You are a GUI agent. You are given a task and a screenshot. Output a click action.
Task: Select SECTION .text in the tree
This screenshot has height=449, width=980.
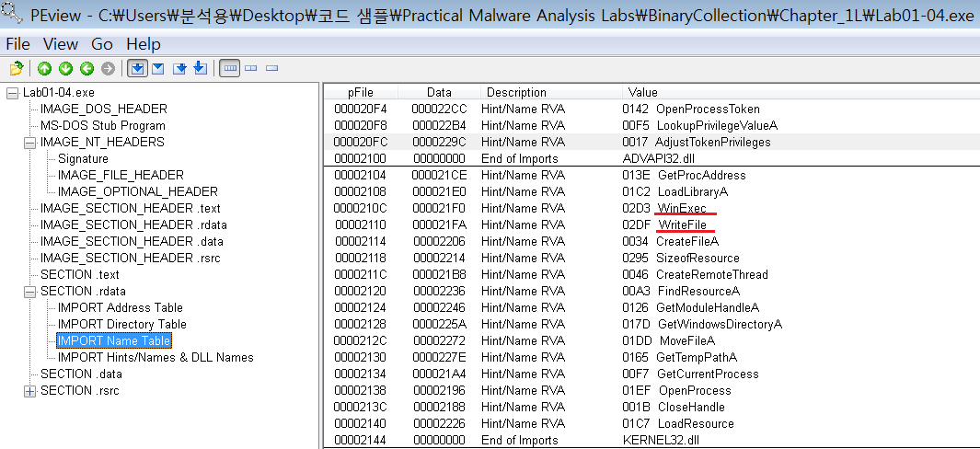tap(80, 274)
